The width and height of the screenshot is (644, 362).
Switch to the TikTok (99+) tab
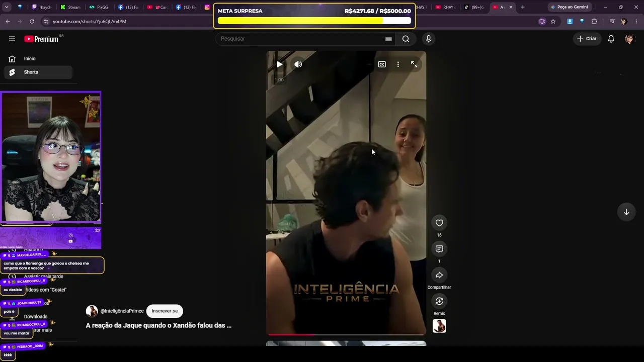(x=474, y=7)
